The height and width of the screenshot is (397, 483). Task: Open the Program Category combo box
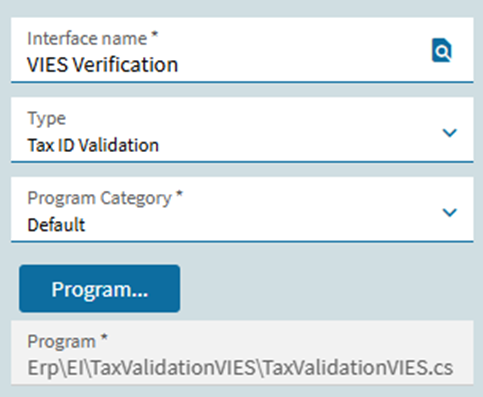click(x=242, y=209)
